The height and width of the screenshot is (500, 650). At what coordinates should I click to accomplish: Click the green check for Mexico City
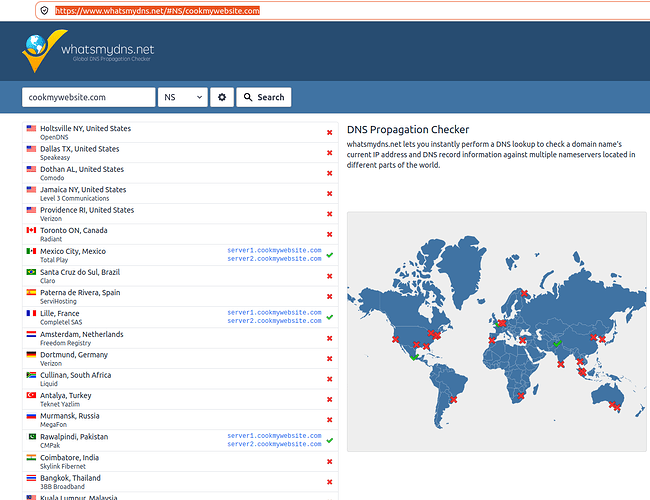[x=330, y=255]
